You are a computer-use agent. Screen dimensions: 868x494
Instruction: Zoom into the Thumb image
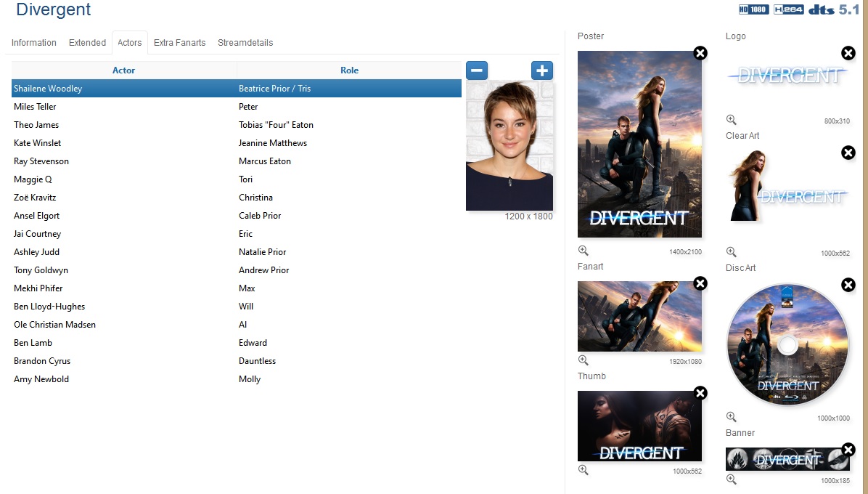coord(584,469)
